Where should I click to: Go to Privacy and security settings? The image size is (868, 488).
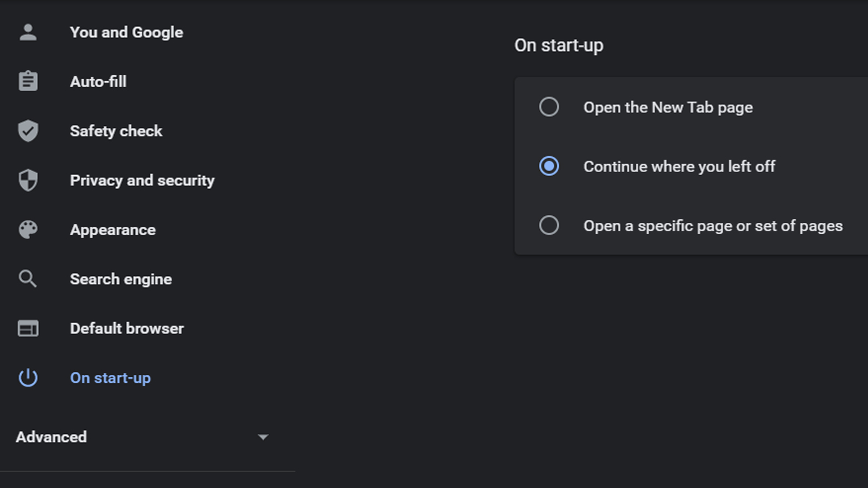142,181
